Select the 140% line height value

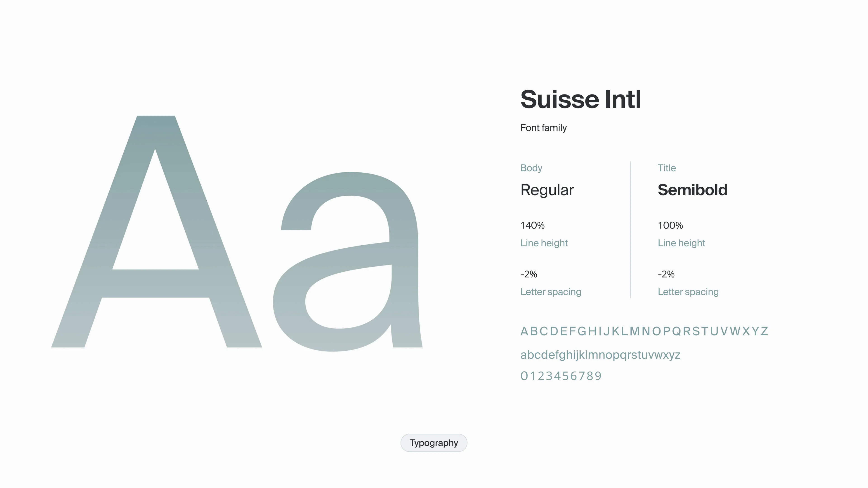coord(532,225)
